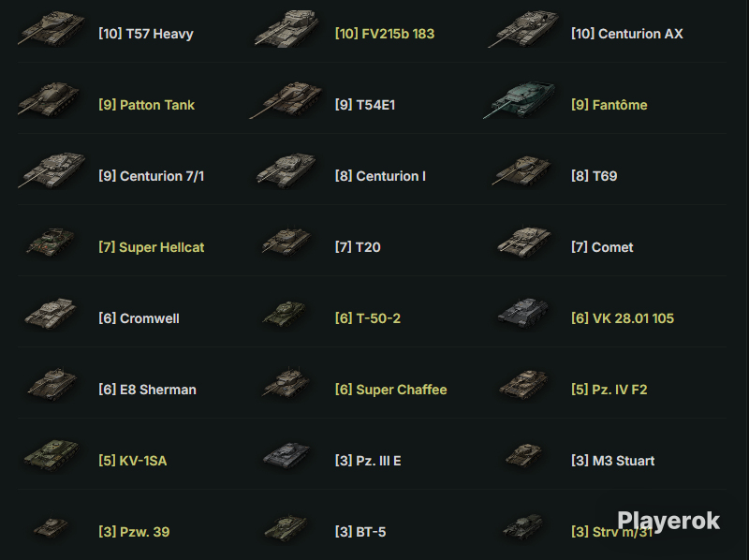Screen dimensions: 749x560
Task: Click the [3] M3 Stuart label
Action: click(x=613, y=461)
